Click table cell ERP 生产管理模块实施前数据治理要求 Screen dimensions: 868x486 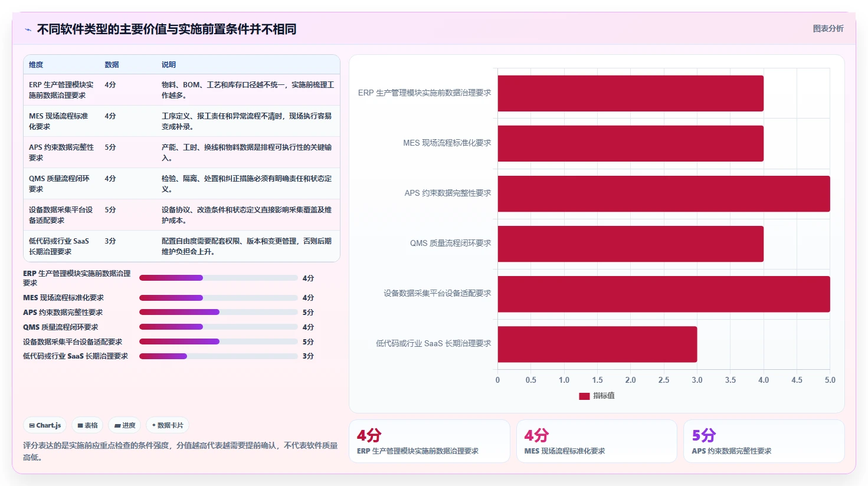point(61,90)
